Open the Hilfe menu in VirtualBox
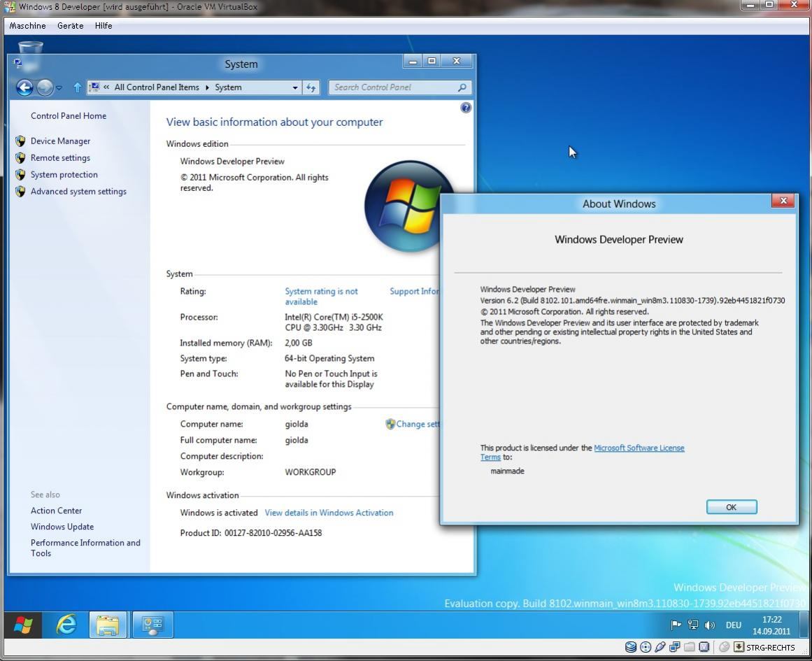The width and height of the screenshot is (812, 661). pos(104,25)
